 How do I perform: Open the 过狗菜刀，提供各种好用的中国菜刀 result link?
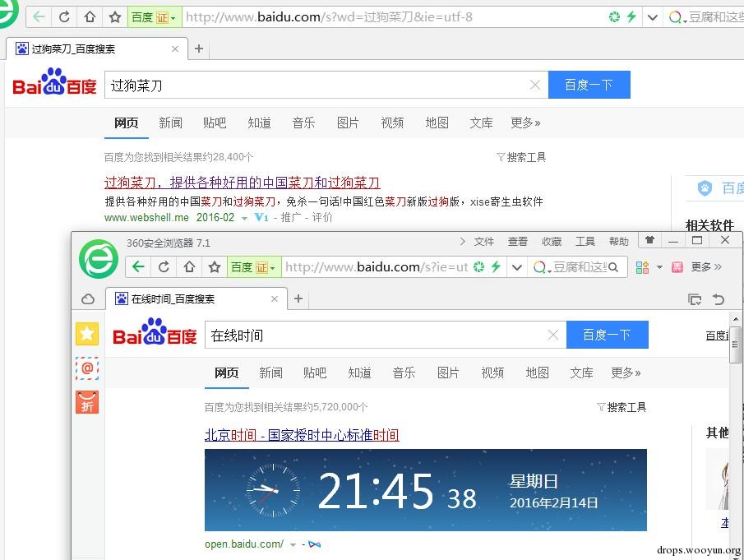pyautogui.click(x=242, y=183)
